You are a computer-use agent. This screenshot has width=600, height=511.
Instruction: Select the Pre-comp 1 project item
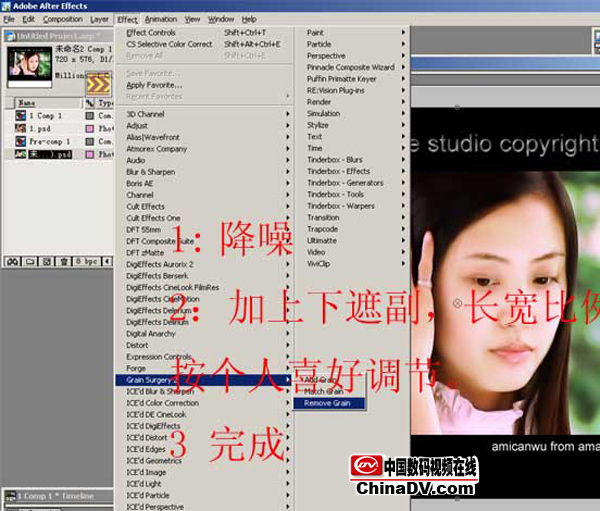50,142
